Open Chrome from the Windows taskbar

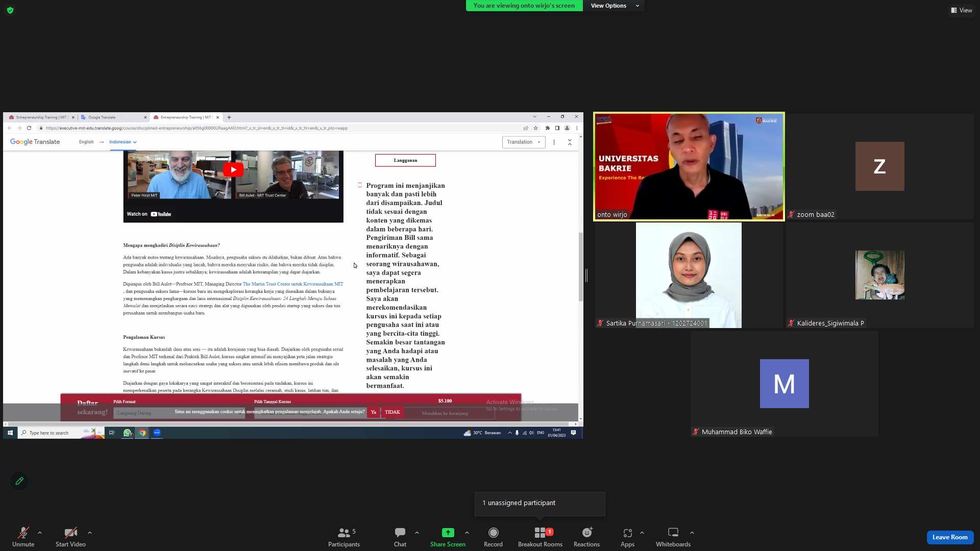[x=142, y=433]
